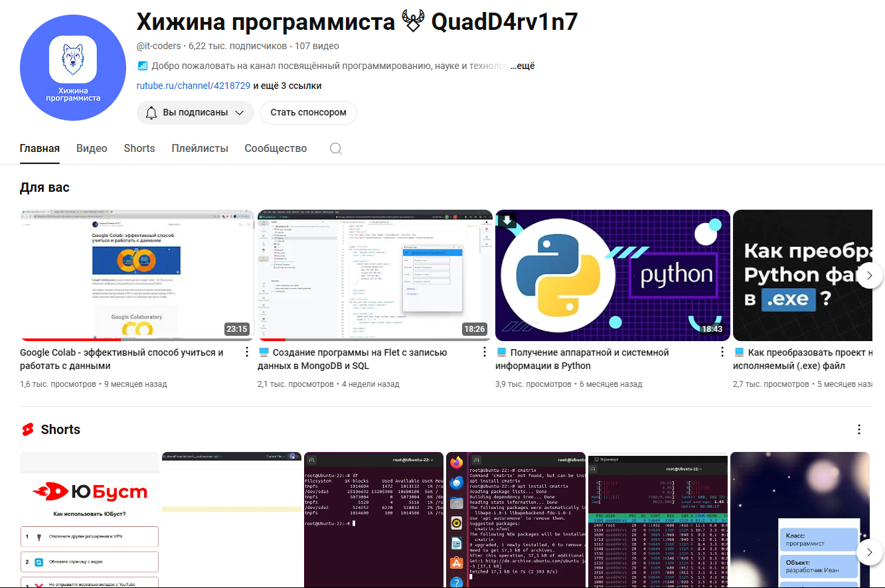Open the Плейлисты tab
Image resolution: width=885 pixels, height=588 pixels.
pyautogui.click(x=200, y=149)
